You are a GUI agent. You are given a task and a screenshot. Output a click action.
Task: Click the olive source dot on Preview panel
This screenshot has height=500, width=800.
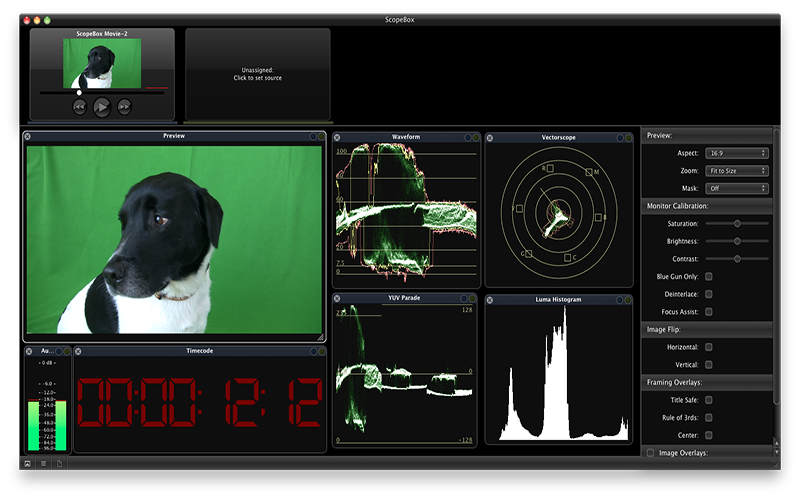tap(321, 136)
